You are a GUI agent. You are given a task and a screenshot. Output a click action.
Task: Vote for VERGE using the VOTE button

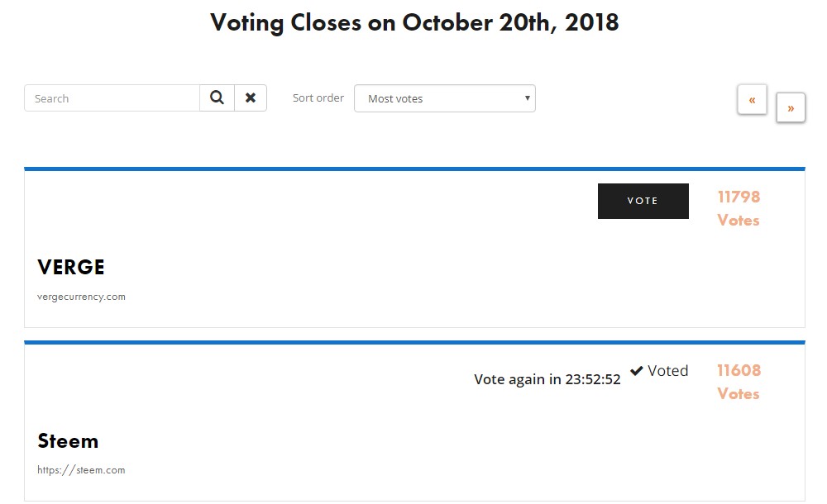click(643, 201)
